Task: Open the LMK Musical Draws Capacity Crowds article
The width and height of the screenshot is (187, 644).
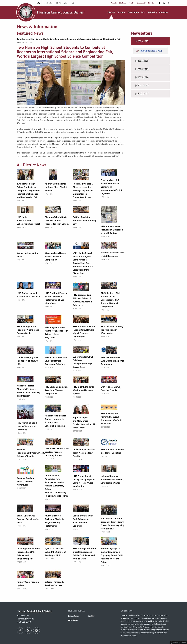Action: pyautogui.click(x=110, y=389)
